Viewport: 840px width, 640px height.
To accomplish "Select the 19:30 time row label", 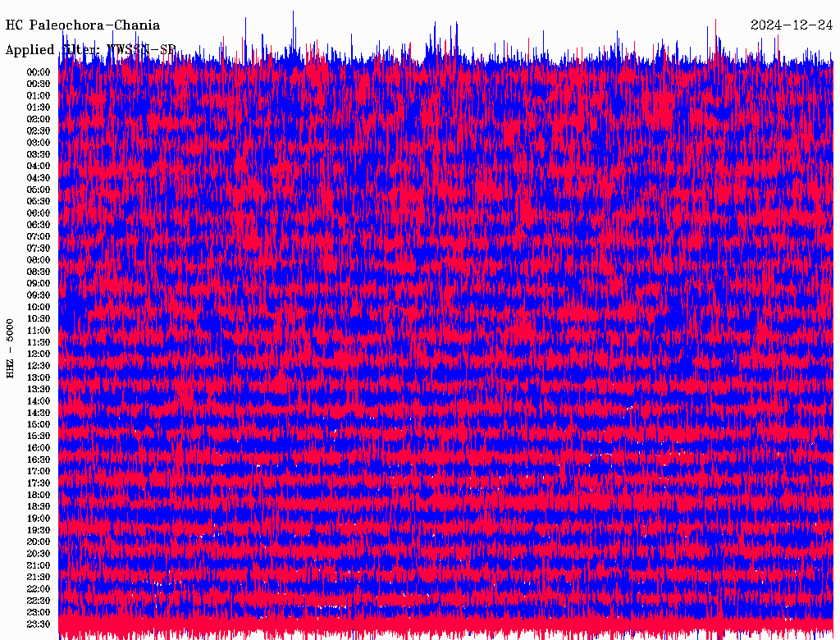I will 39,531.
